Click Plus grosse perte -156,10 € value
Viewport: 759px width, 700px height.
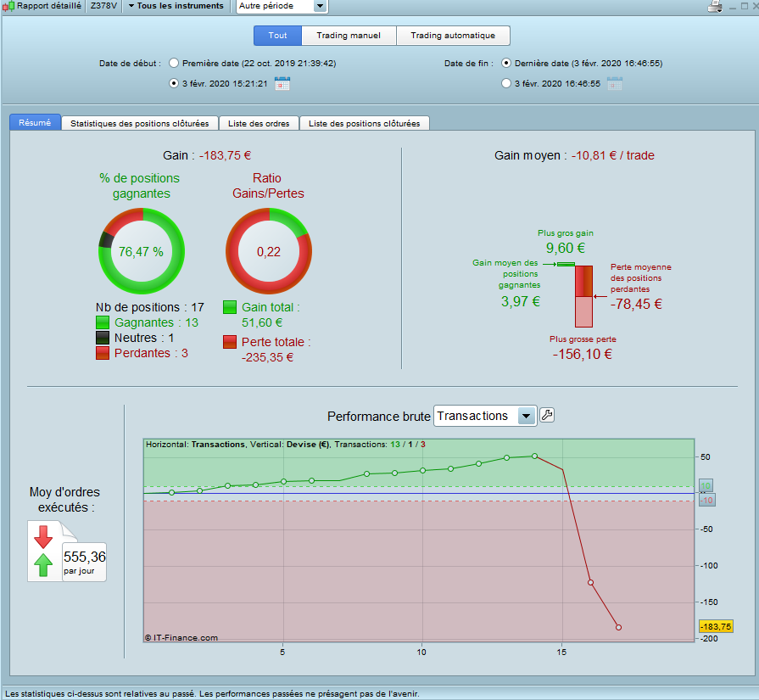click(x=583, y=354)
